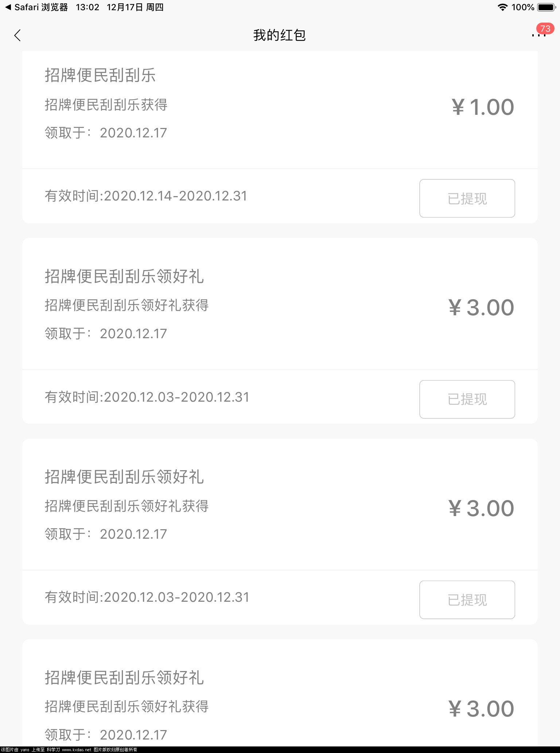Select the ¥1.00 red packet amount

click(483, 107)
